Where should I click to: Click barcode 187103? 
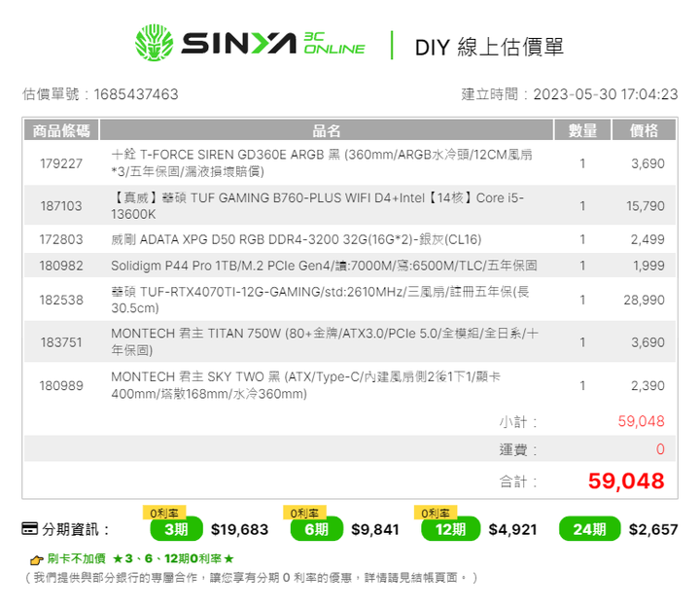pos(61,206)
